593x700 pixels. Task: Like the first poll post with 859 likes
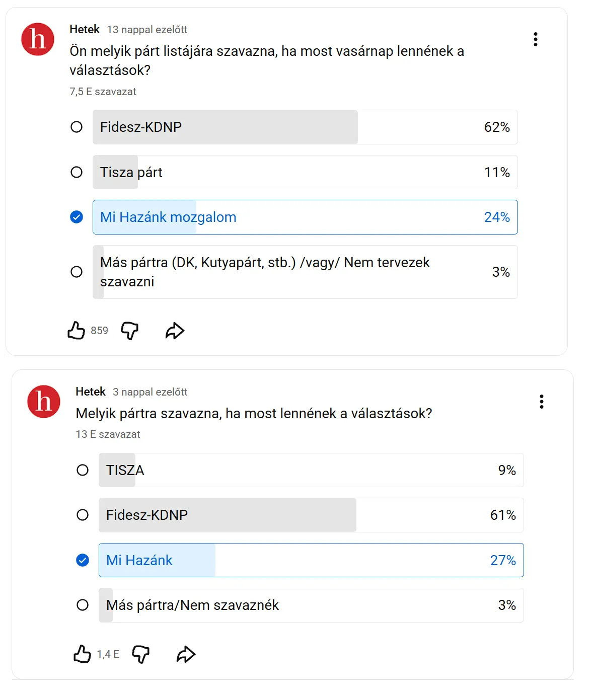77,331
